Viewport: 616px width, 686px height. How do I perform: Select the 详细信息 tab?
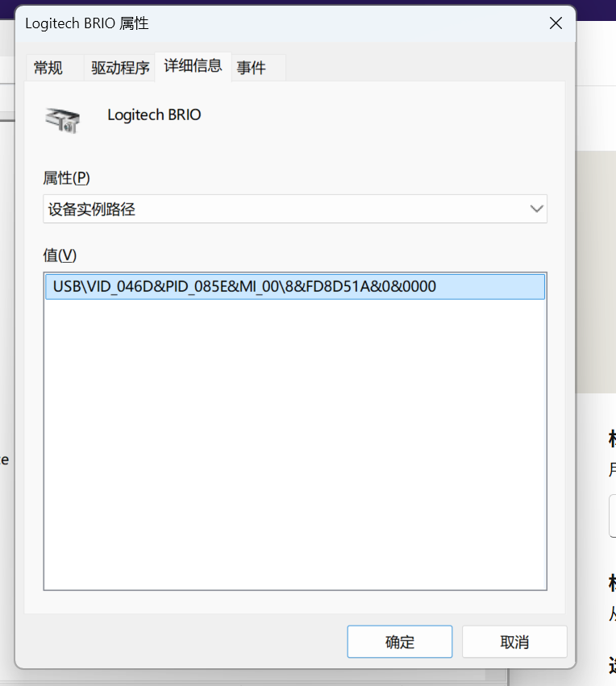(193, 66)
